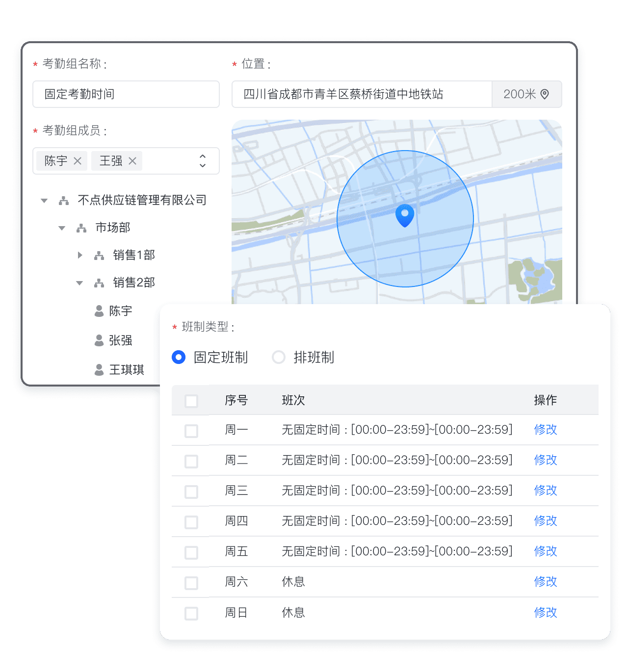Click the blue map marker pin

405,215
